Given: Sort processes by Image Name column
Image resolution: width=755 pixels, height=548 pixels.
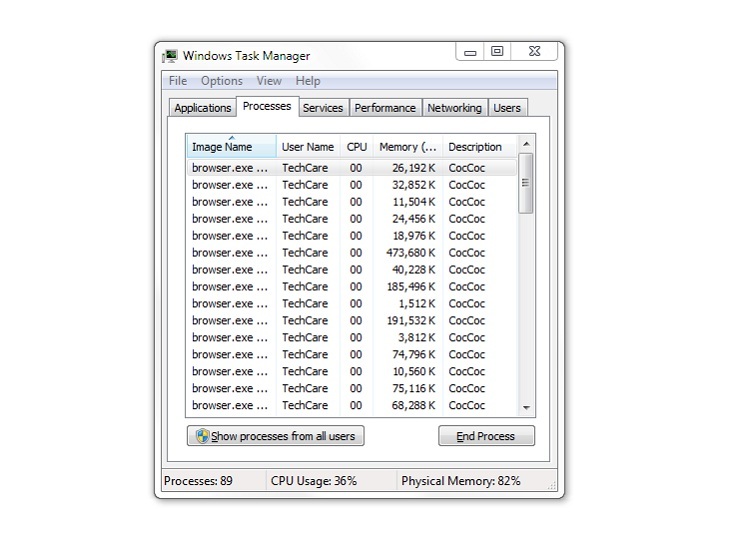Looking at the screenshot, I should click(230, 147).
